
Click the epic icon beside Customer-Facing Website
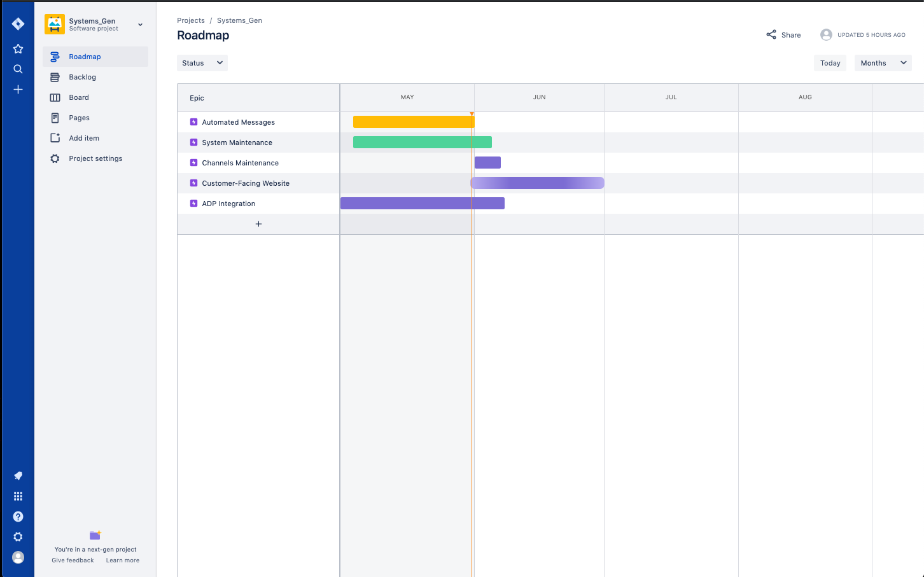(194, 183)
